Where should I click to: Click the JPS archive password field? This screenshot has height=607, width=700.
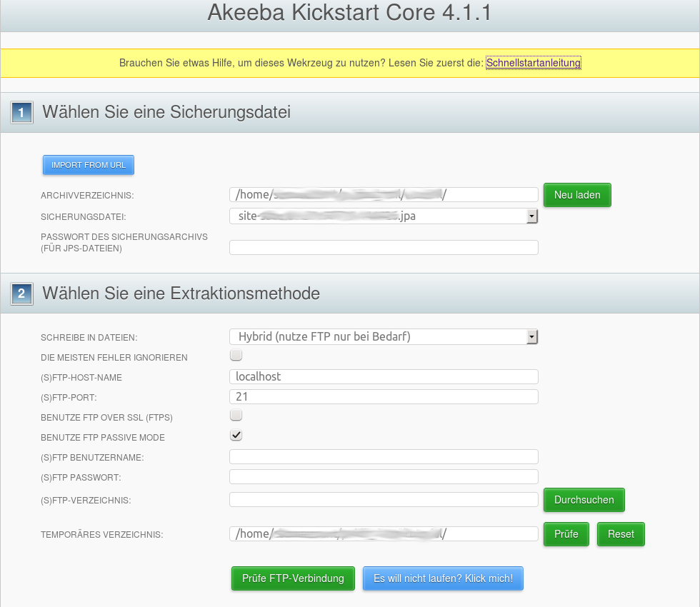click(384, 248)
